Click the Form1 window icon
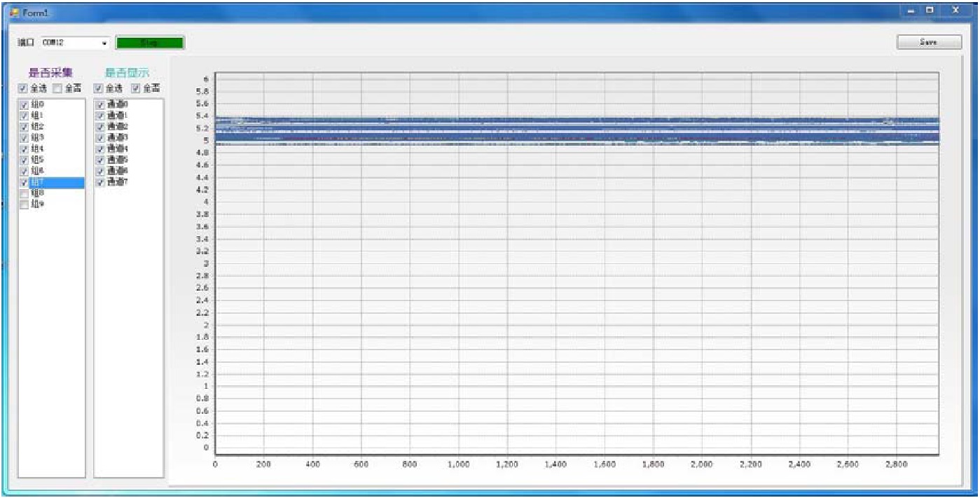The width and height of the screenshot is (980, 498). [x=14, y=13]
